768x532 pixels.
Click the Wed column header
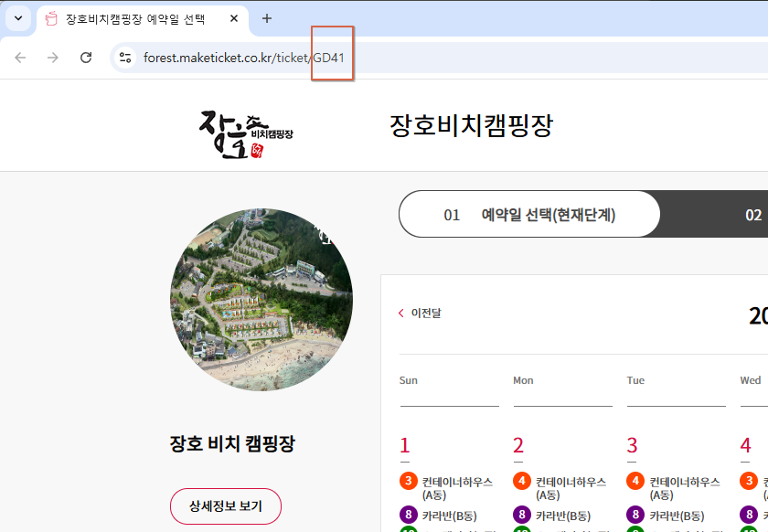tap(751, 380)
